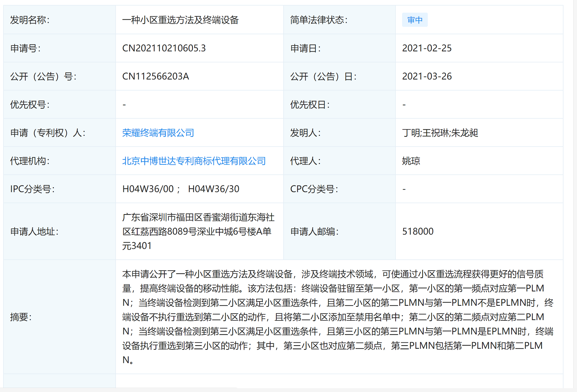Click the CPC分类号 label
The width and height of the screenshot is (577, 392).
(x=314, y=189)
